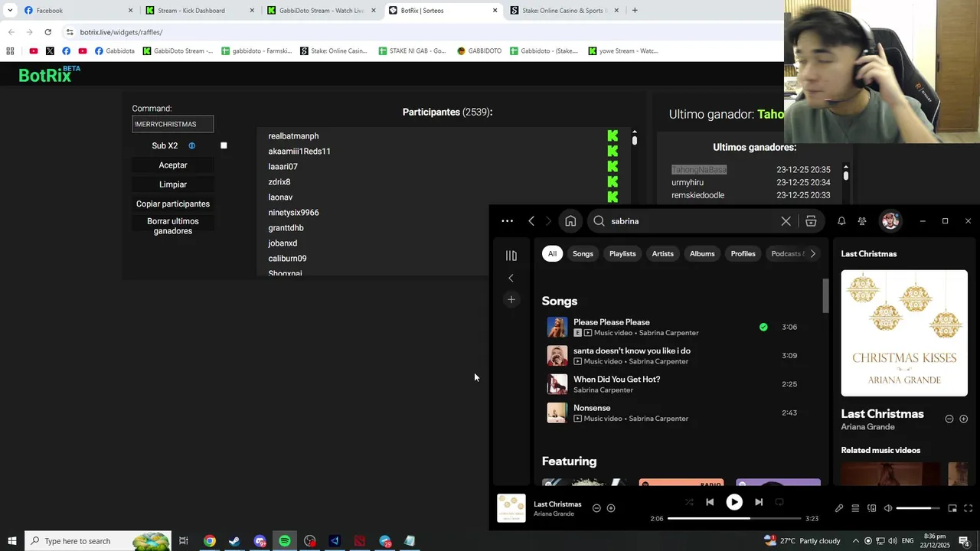Show more filter chips with right arrow
This screenshot has width=980, height=551.
click(x=812, y=253)
